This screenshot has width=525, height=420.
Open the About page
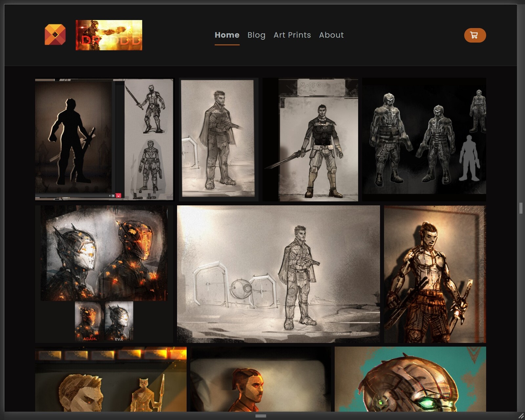[x=331, y=35]
